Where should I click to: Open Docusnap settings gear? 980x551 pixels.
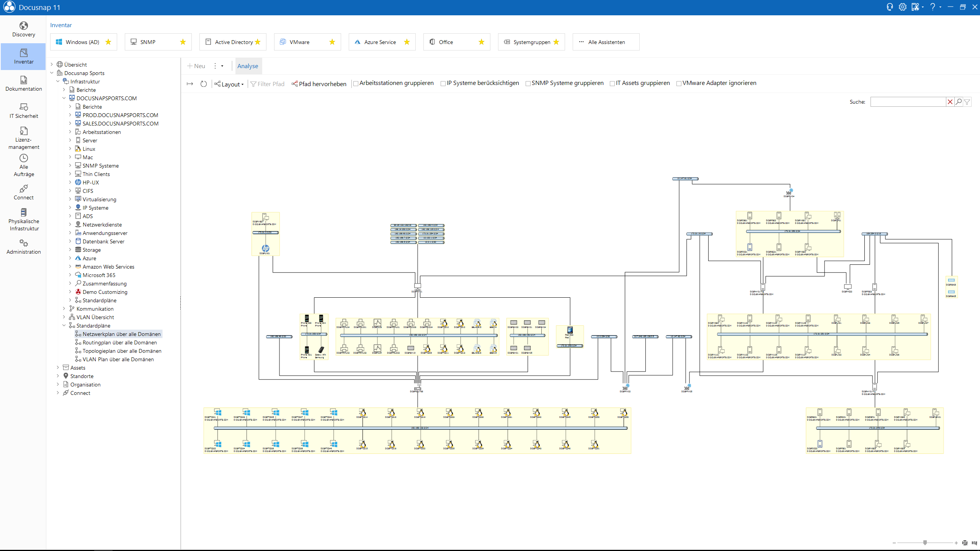coord(903,7)
